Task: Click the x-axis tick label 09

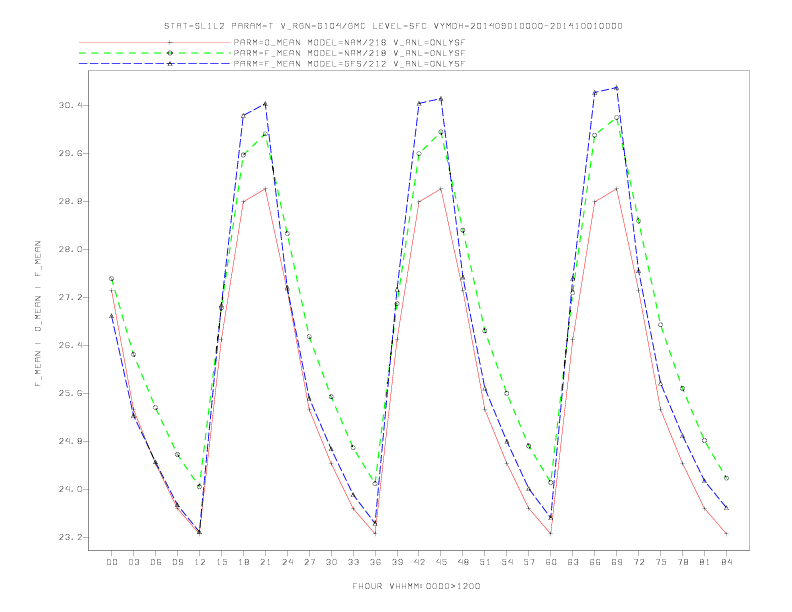Action: point(177,562)
